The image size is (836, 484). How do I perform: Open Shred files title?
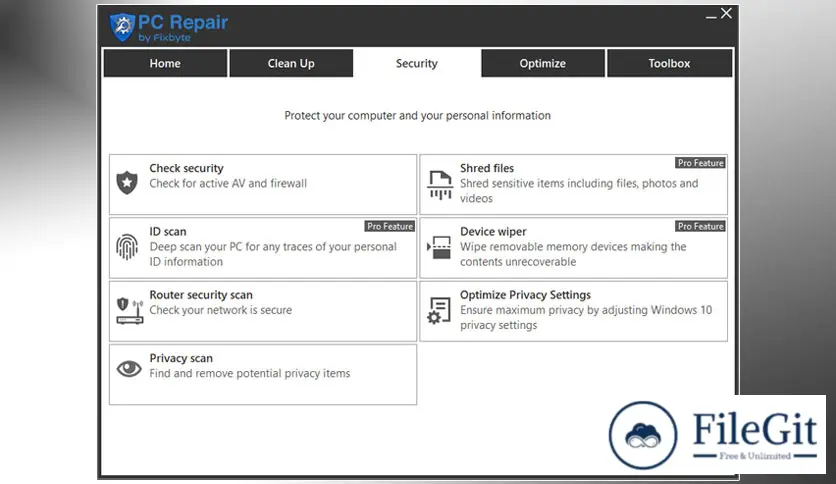[x=487, y=168]
